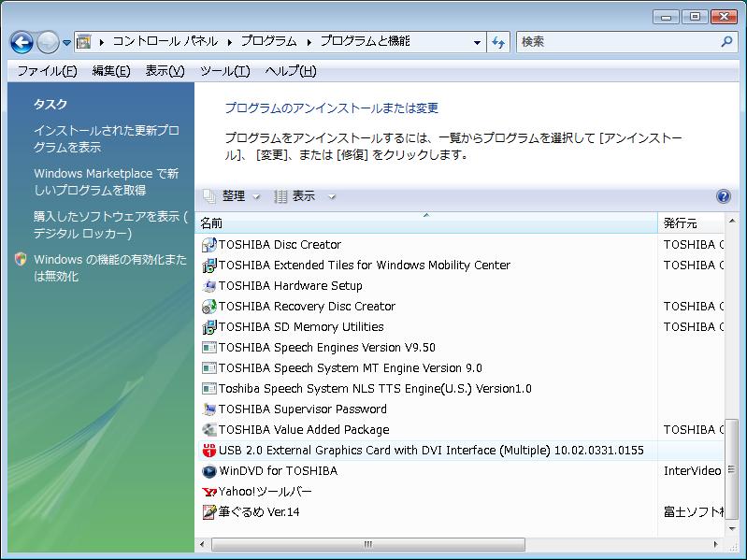
Task: Sort by the 発行元 column header
Action: tap(691, 223)
